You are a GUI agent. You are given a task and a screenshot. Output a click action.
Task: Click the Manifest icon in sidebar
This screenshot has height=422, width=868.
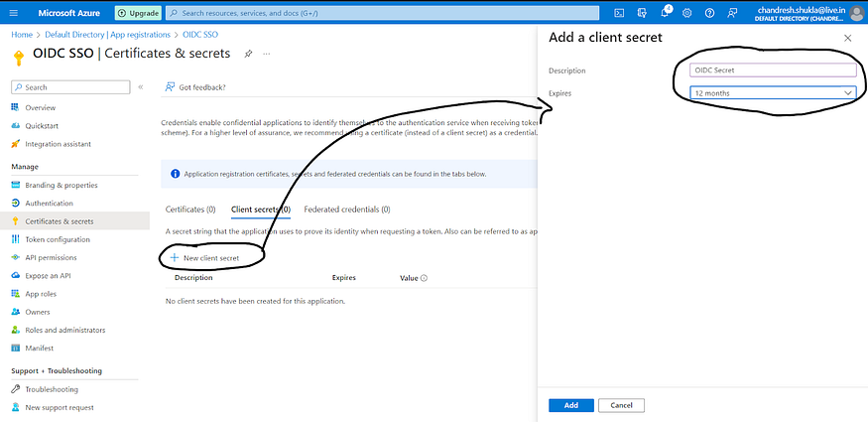(15, 349)
